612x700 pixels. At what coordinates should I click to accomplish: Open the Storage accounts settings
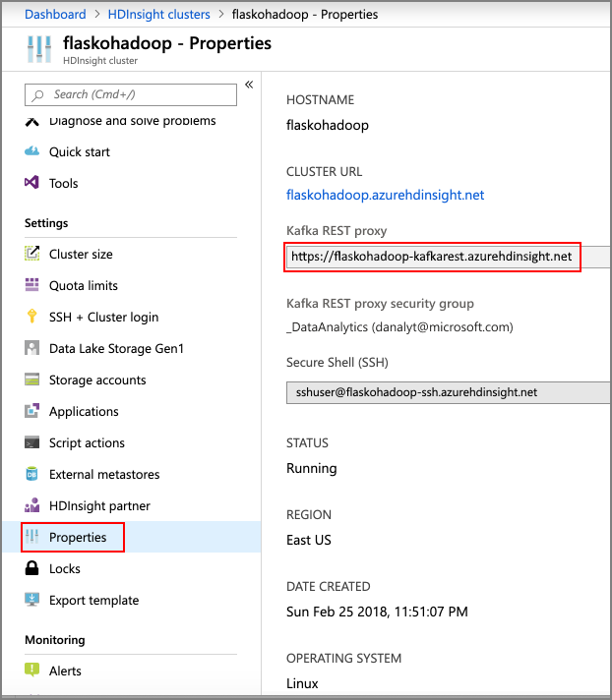(97, 380)
